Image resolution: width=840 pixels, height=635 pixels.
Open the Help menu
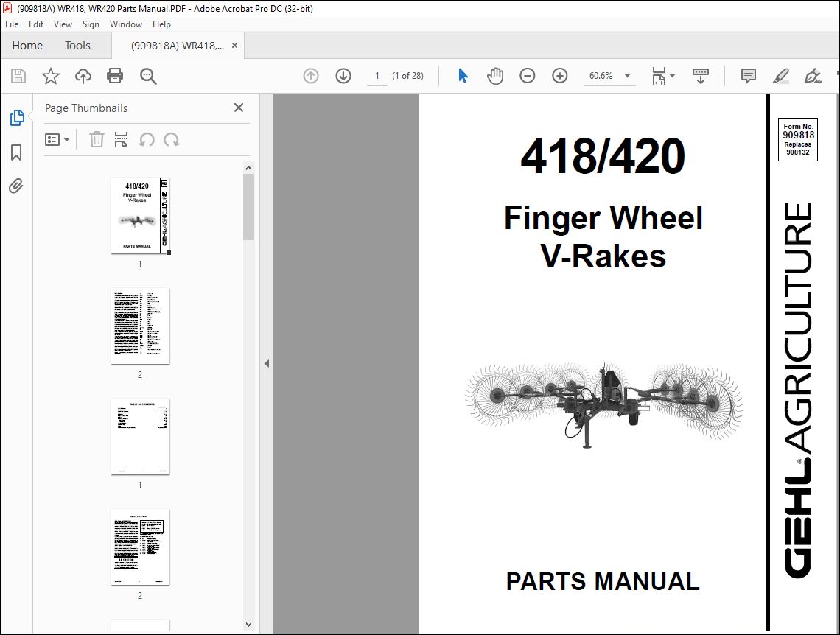161,24
